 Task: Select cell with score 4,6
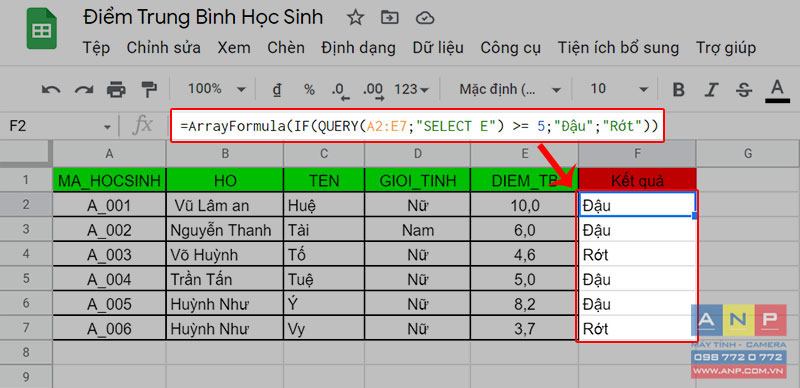tap(524, 254)
